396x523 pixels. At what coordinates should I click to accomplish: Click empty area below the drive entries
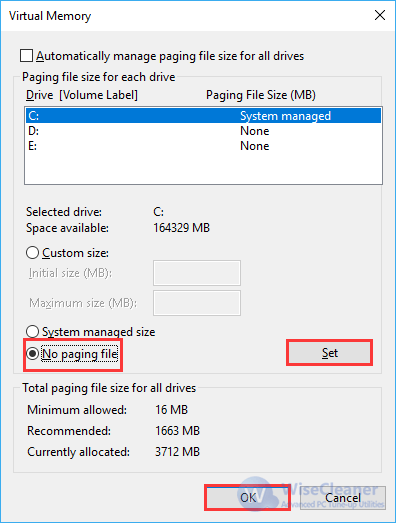pyautogui.click(x=203, y=168)
